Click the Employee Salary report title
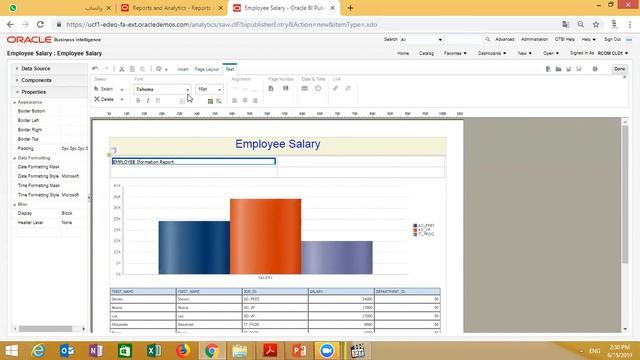Image resolution: width=640 pixels, height=360 pixels. [278, 144]
